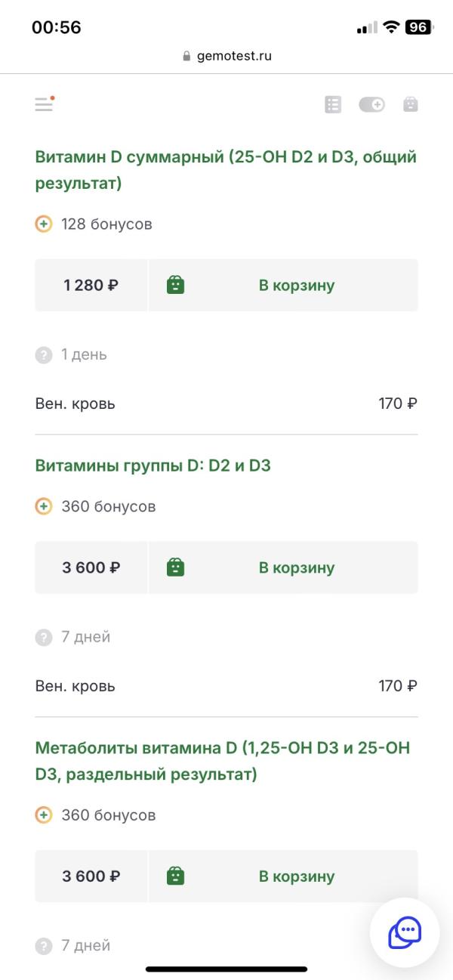Open the hamburger menu icon
The height and width of the screenshot is (980, 453).
tap(45, 104)
